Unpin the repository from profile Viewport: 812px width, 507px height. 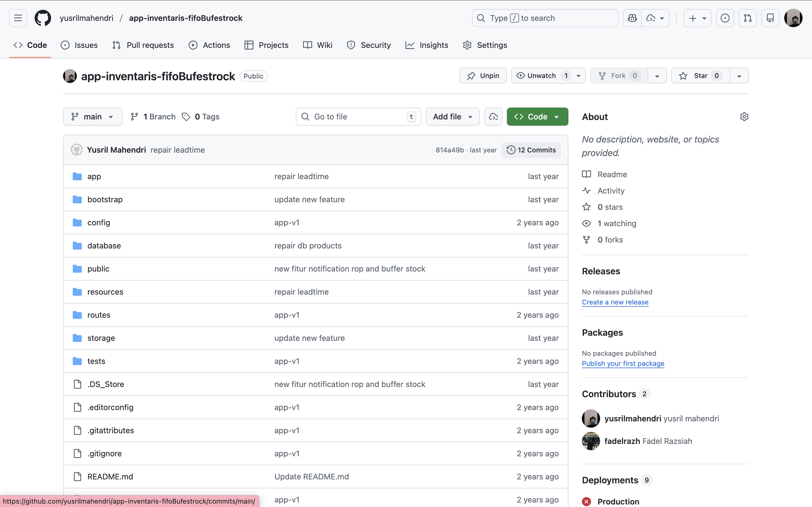482,76
